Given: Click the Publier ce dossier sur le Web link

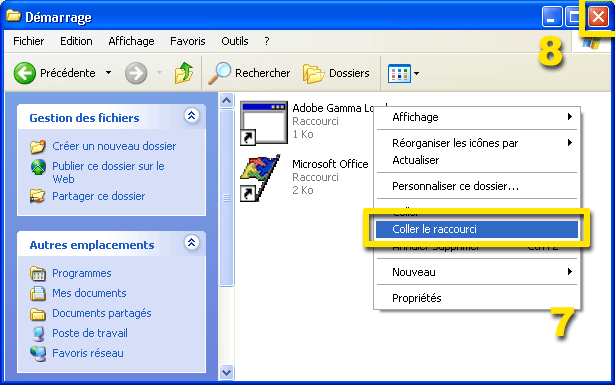Looking at the screenshot, I should point(108,173).
